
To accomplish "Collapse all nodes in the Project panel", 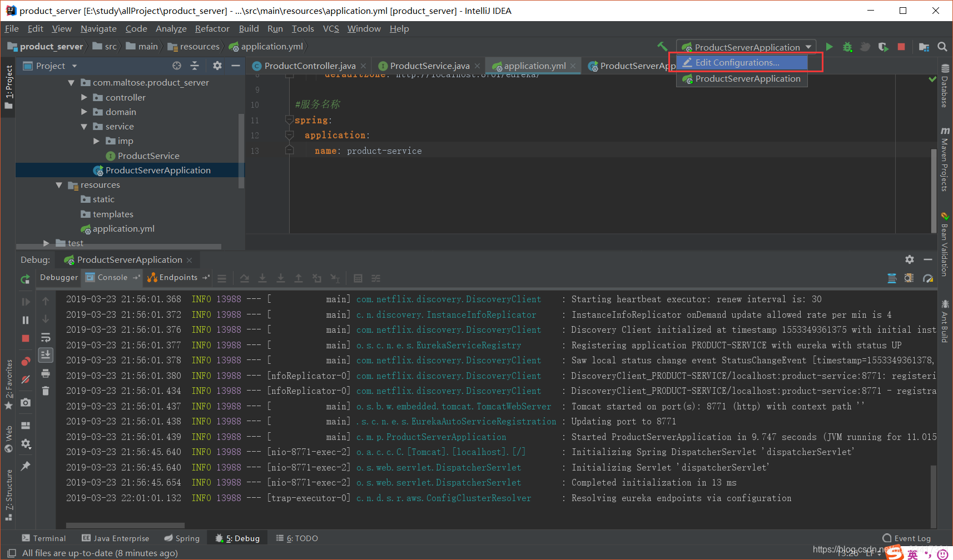I will point(195,66).
